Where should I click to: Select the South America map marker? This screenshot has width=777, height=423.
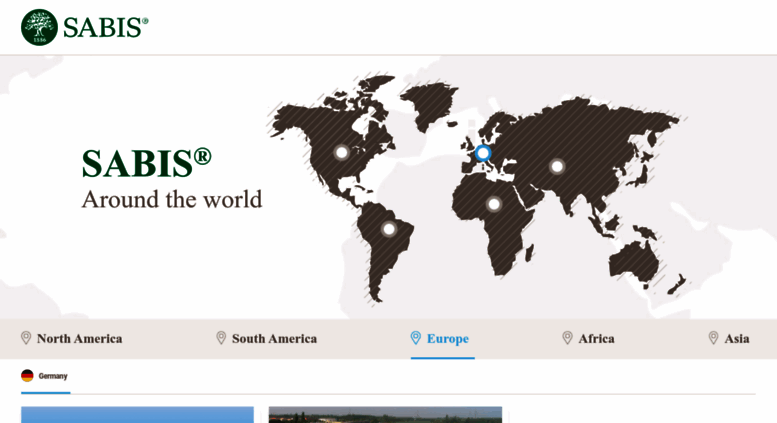389,229
